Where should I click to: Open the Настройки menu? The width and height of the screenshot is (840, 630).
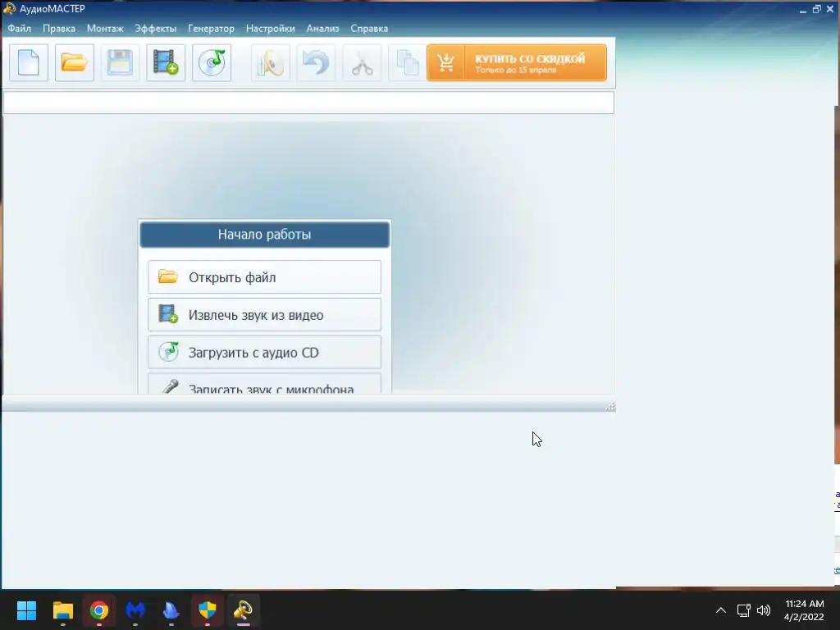pos(271,29)
